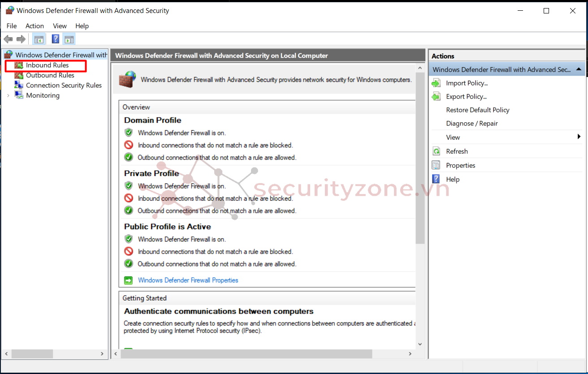The height and width of the screenshot is (374, 588).
Task: Click the firewall globe icon in the center header
Action: pos(127,79)
